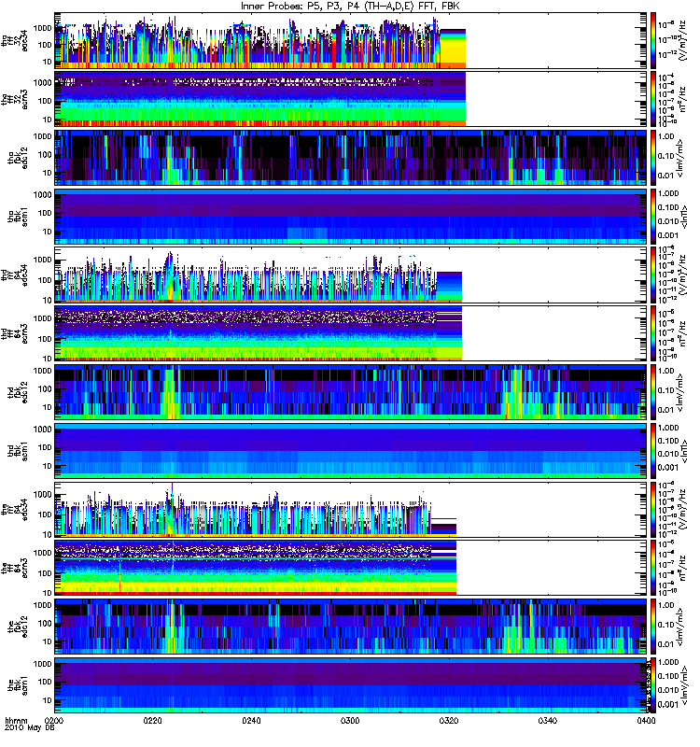
Task: Click the 'tha fff 32 edc34' y-axis label
Action: [x=14, y=41]
